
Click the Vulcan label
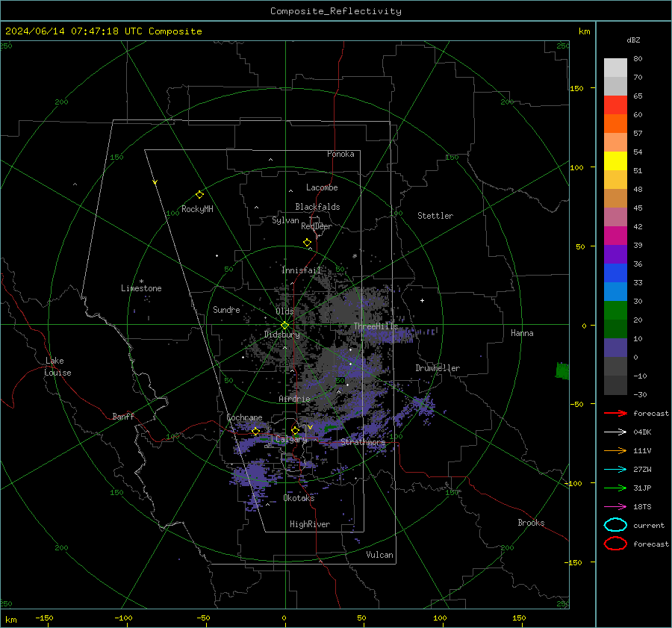[x=380, y=555]
